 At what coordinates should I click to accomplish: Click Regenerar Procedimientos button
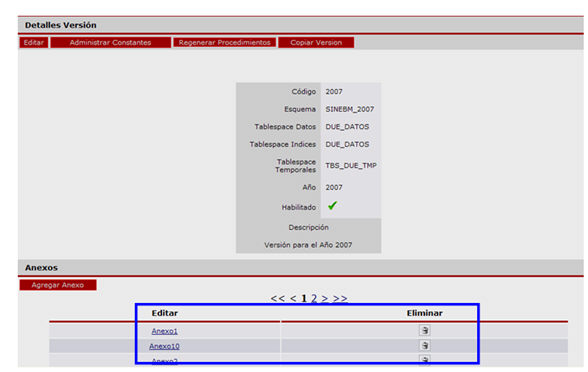pyautogui.click(x=225, y=43)
